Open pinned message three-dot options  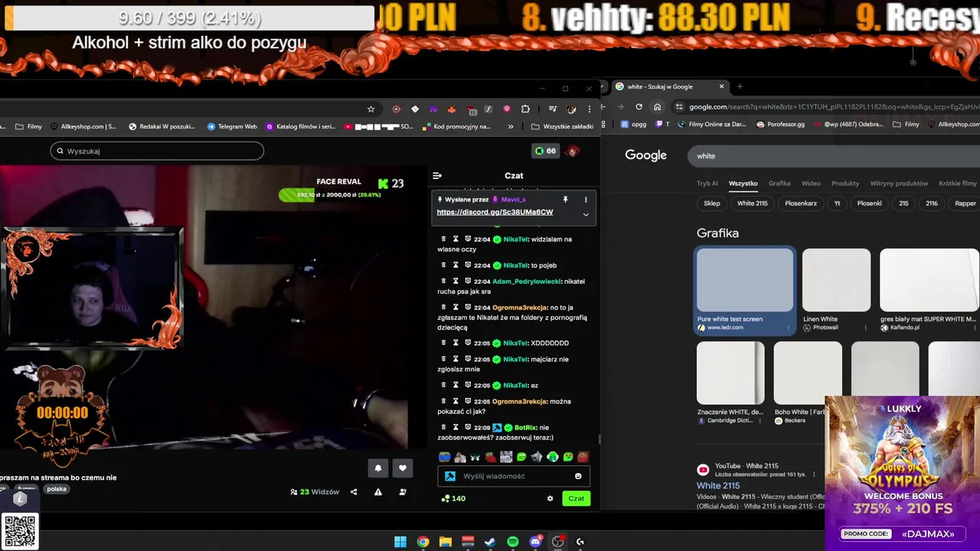tap(586, 200)
